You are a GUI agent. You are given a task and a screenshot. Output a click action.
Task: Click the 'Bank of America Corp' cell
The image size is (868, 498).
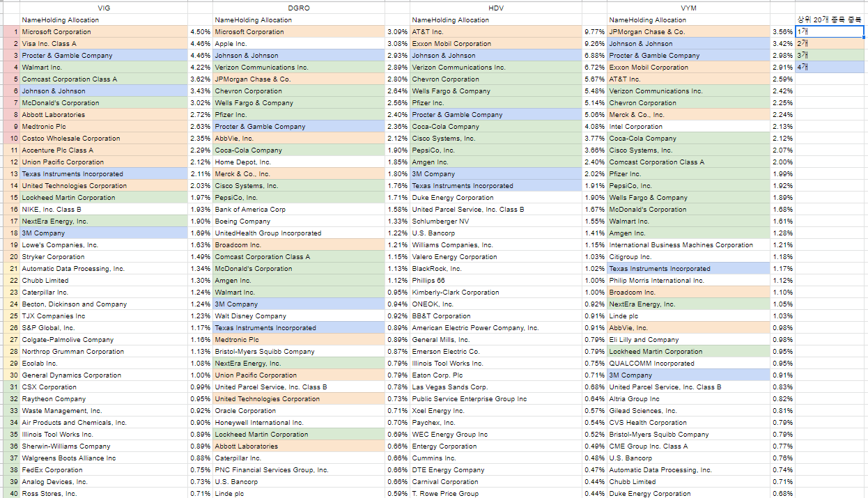pos(299,209)
